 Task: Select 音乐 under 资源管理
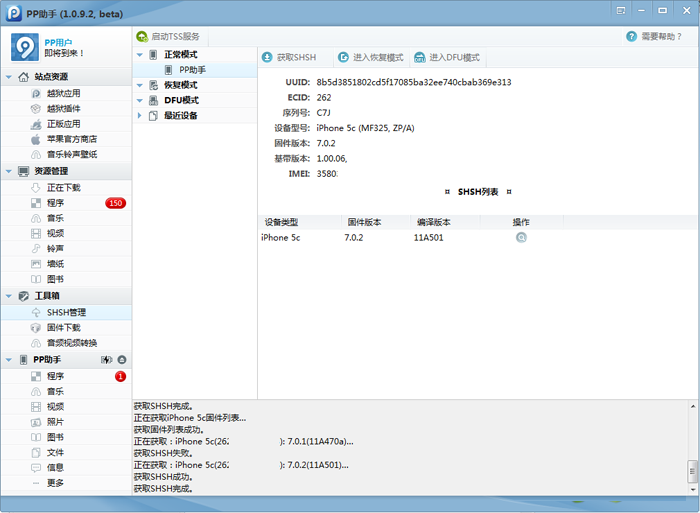point(55,218)
